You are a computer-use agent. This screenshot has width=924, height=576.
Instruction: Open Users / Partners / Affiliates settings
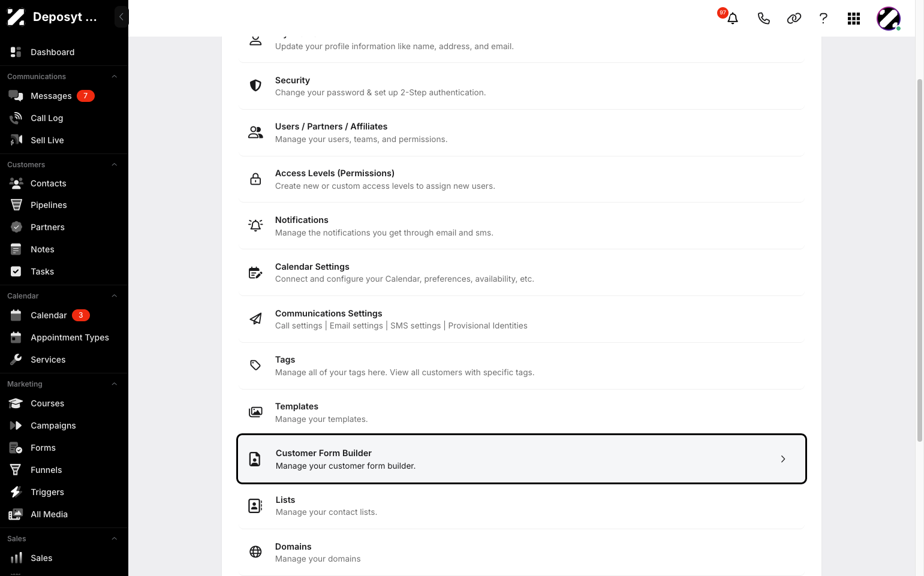point(521,132)
